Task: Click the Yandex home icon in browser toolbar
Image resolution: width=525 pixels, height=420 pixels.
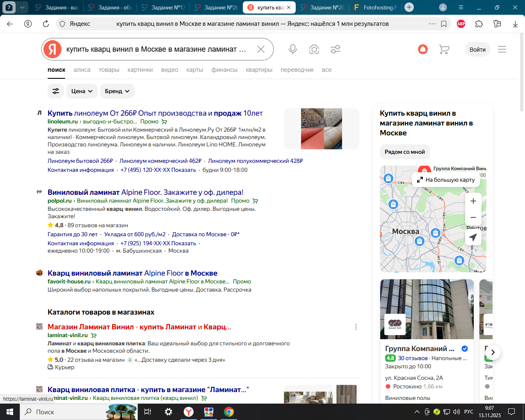Action: point(28,24)
